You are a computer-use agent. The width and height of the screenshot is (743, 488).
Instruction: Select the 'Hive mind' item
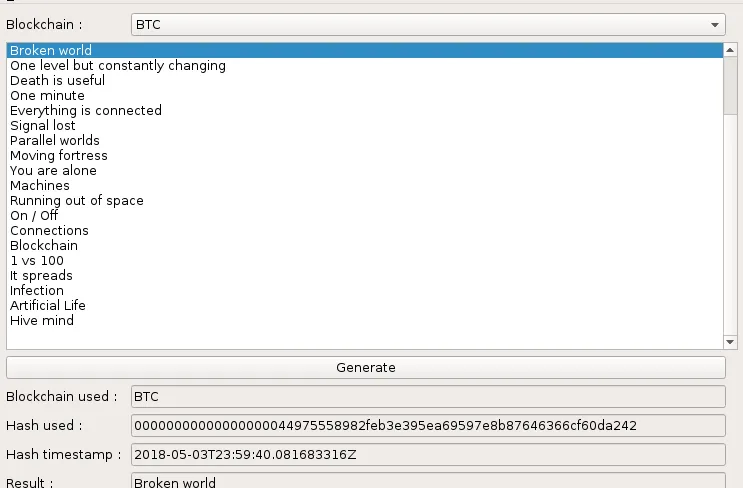365,321
